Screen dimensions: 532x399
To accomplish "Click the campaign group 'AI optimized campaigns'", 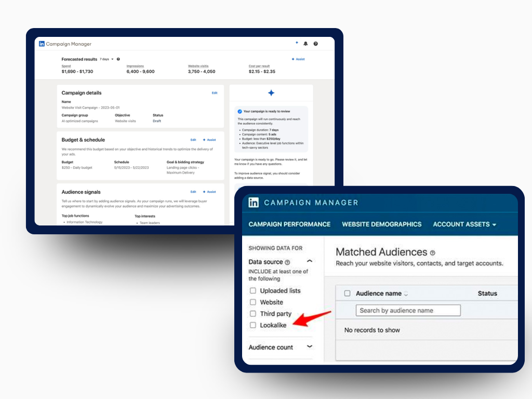I will click(x=79, y=121).
